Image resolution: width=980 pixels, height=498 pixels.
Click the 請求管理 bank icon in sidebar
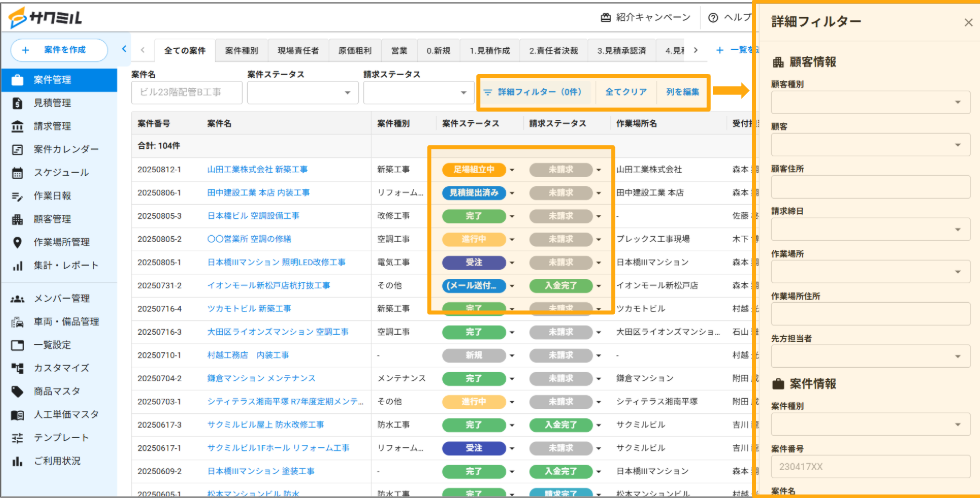coord(17,126)
